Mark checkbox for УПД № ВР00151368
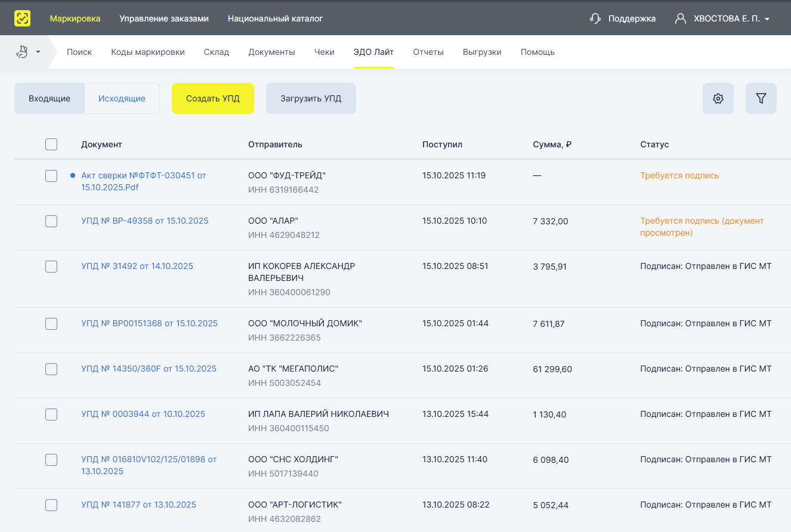The height and width of the screenshot is (532, 791). point(51,324)
